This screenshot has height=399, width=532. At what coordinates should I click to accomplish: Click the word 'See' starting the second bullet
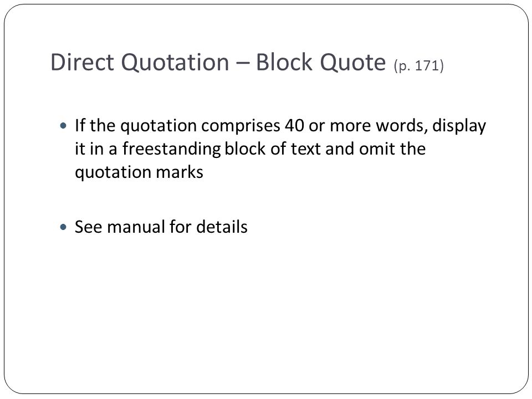(88, 227)
